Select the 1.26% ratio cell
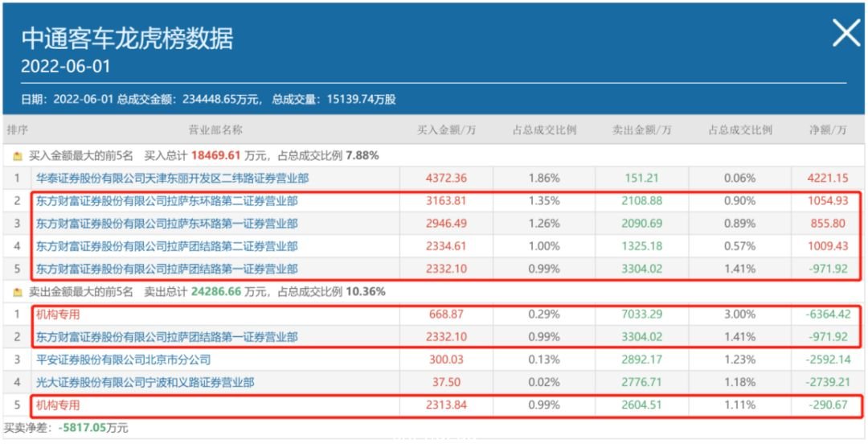The width and height of the screenshot is (868, 444). [x=545, y=224]
